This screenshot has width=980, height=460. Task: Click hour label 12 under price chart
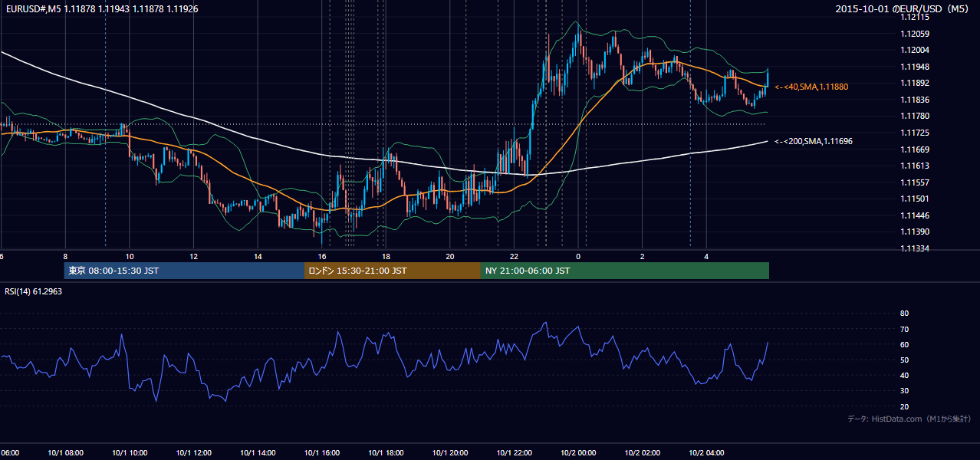194,257
